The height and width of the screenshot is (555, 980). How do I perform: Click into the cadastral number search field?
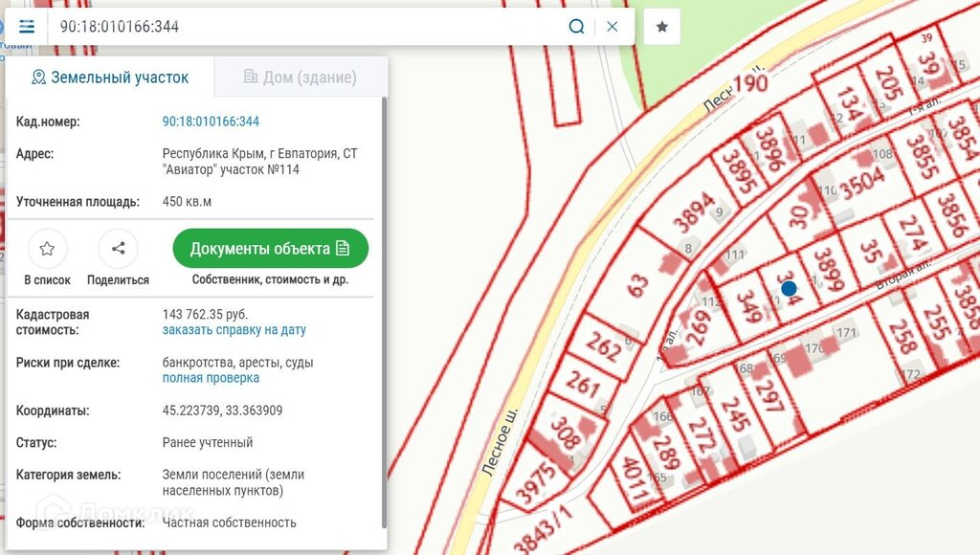[306, 27]
